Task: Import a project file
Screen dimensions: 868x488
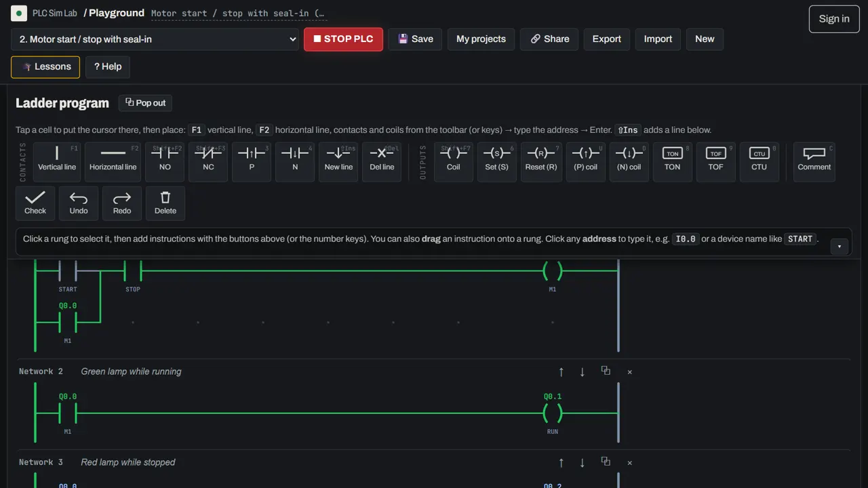Action: pyautogui.click(x=658, y=39)
